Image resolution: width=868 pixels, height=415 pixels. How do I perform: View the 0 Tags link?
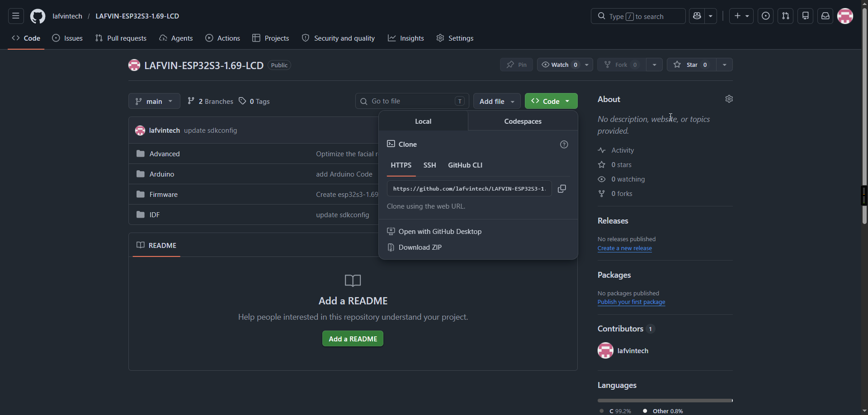tap(254, 101)
